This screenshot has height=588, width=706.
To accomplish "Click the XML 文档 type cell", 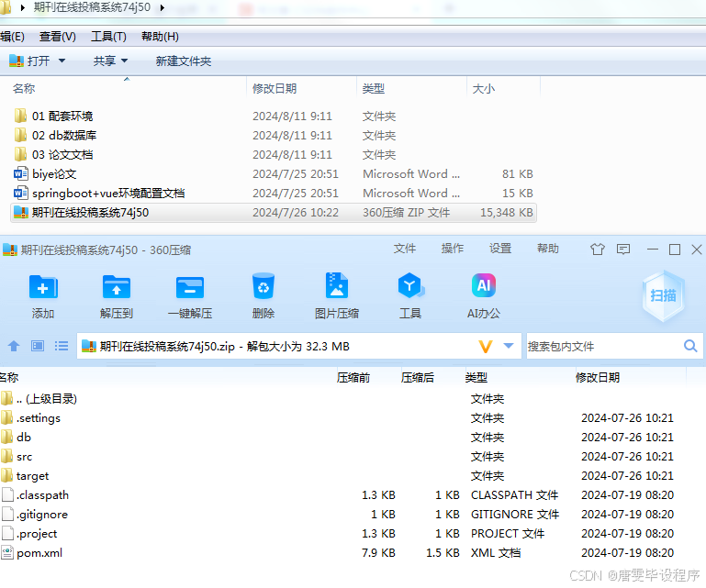I will click(496, 553).
